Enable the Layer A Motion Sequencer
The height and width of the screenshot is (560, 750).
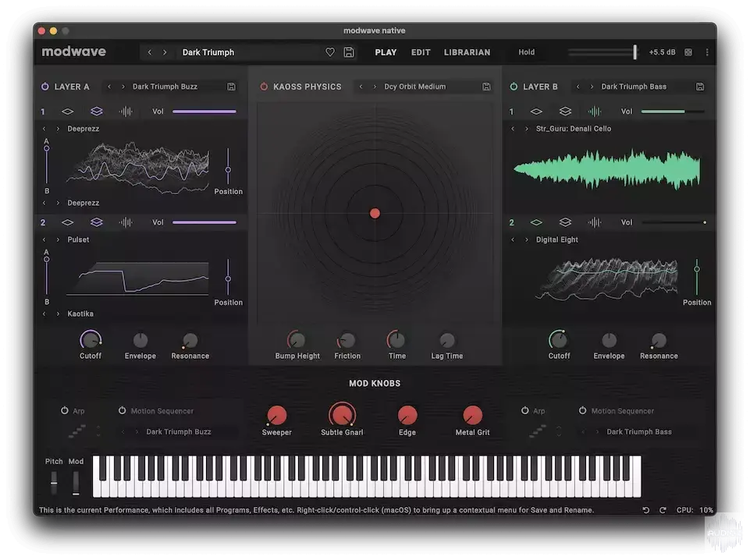(122, 410)
